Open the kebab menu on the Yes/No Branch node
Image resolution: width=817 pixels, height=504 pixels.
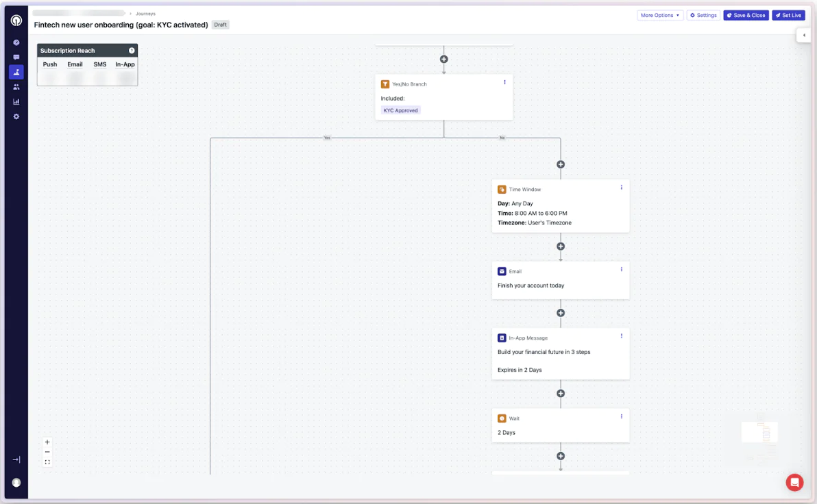coord(505,82)
